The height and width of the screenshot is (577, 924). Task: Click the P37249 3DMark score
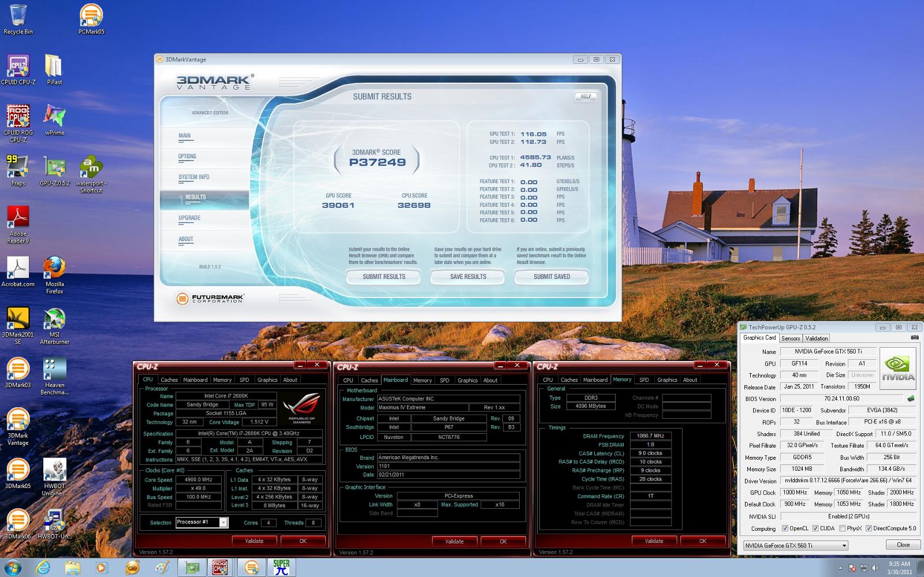pos(377,163)
